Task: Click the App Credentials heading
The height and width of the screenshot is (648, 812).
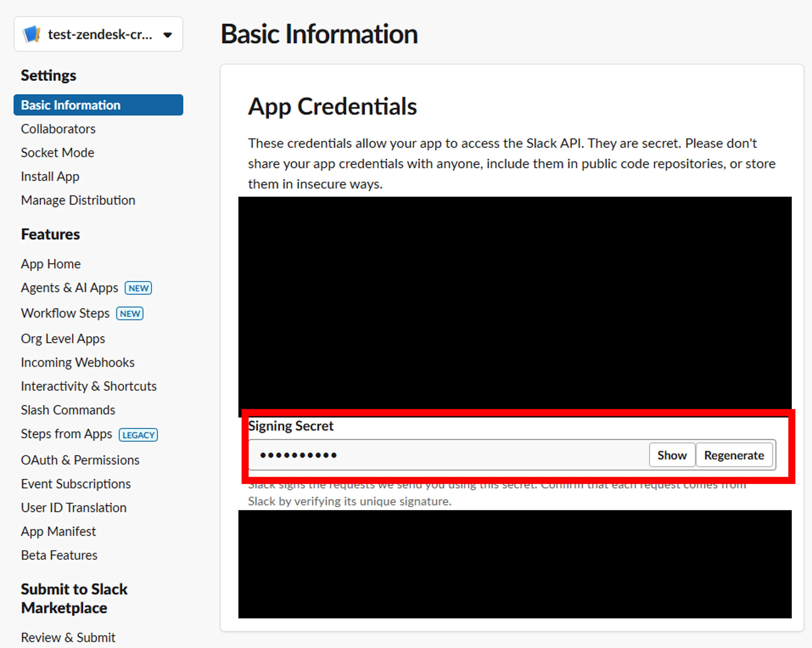Action: tap(333, 107)
